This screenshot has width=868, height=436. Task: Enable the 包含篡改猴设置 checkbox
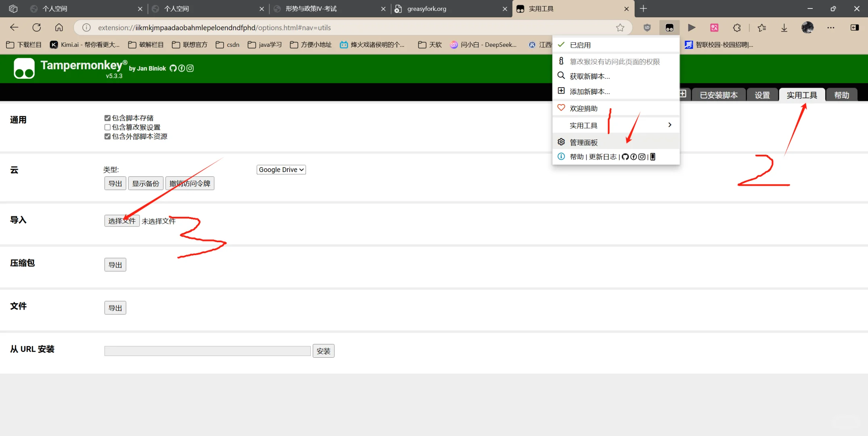[107, 127]
